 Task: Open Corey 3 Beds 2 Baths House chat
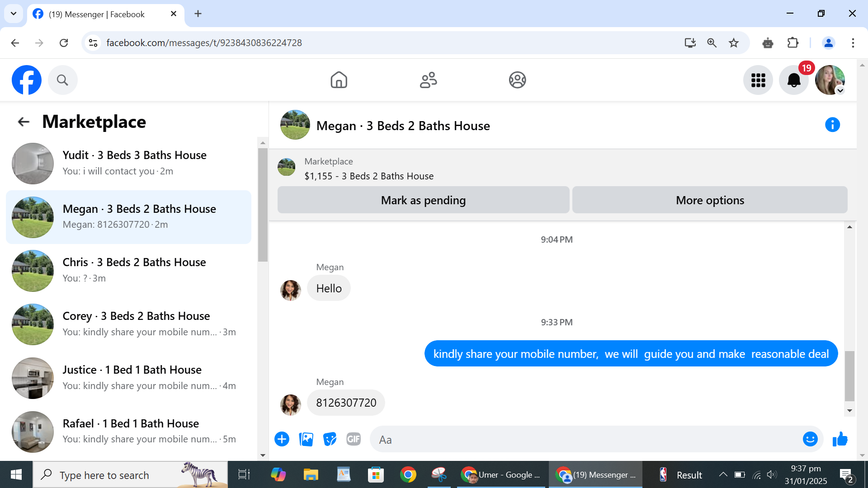[128, 324]
